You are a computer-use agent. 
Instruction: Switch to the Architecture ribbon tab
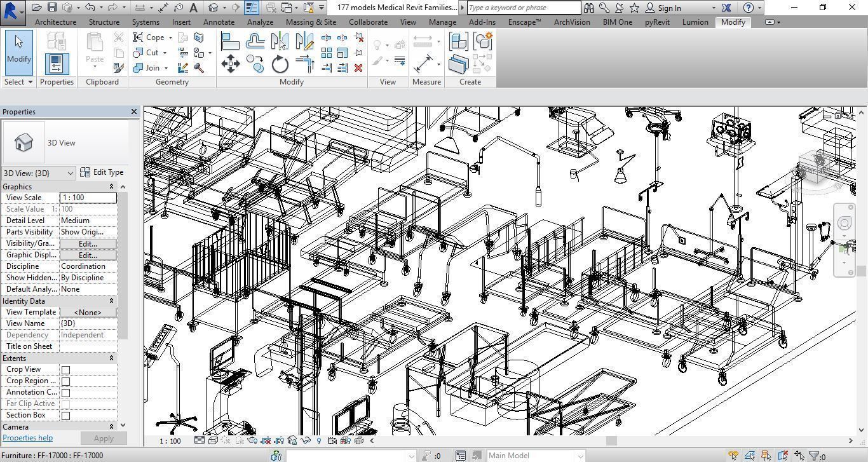tap(55, 21)
